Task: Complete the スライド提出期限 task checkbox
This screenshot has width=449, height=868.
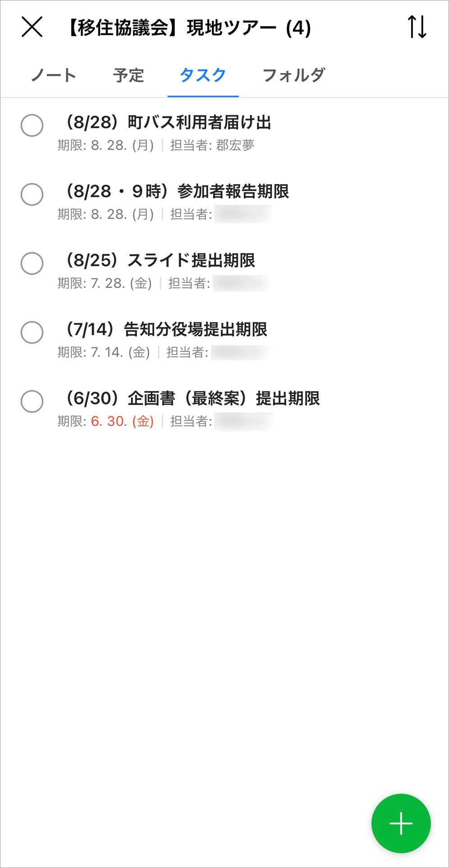Action: pyautogui.click(x=32, y=263)
